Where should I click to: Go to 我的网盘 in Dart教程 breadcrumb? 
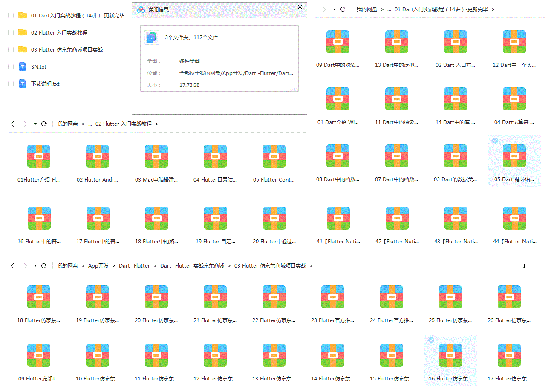[x=367, y=9]
